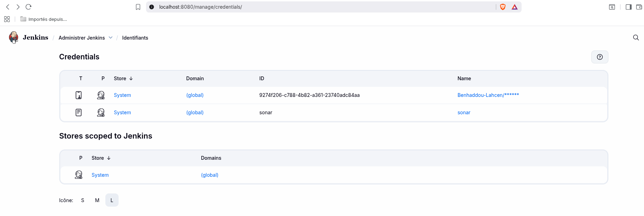Go back in browser history
644x216 pixels.
8,7
